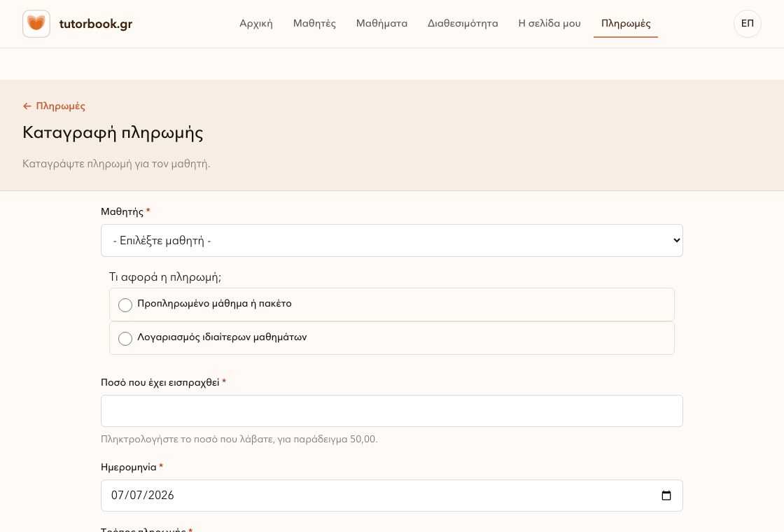Screen dimensions: 784x532
Task: Focus the Ποσό που έχει εισπραχθεί field
Action: pyautogui.click(x=391, y=411)
